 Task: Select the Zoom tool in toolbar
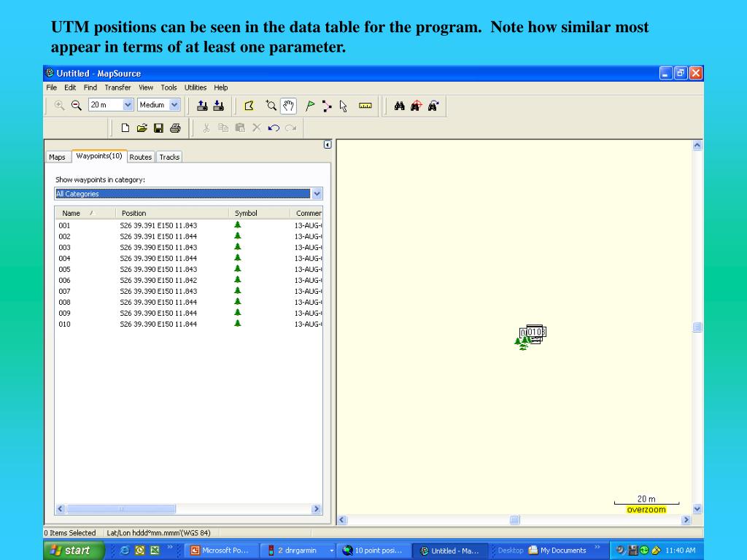click(x=271, y=106)
